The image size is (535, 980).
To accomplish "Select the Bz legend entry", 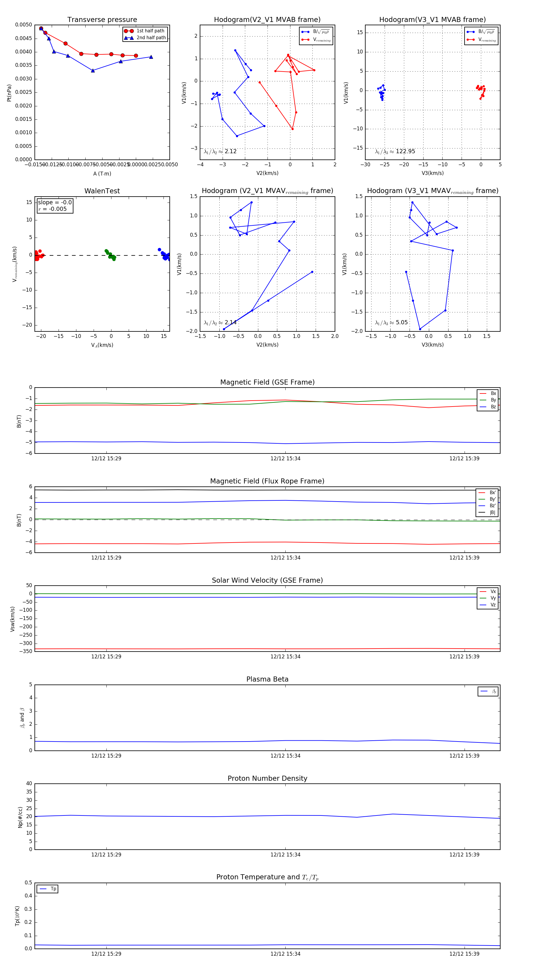I will pyautogui.click(x=488, y=407).
